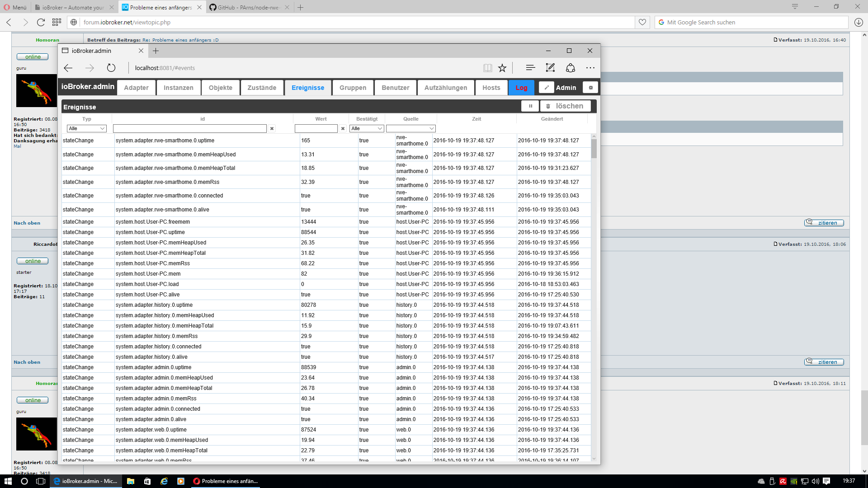Click the id filter text field
868x488 pixels.
(x=189, y=129)
